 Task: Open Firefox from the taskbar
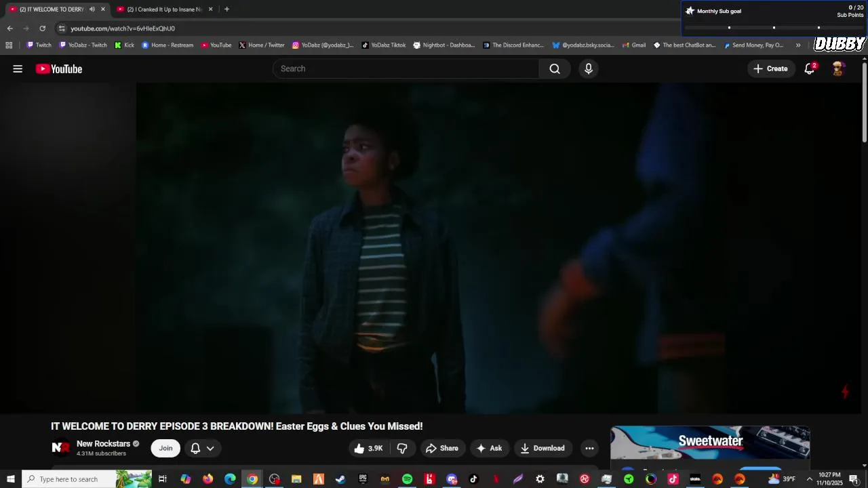point(208,479)
